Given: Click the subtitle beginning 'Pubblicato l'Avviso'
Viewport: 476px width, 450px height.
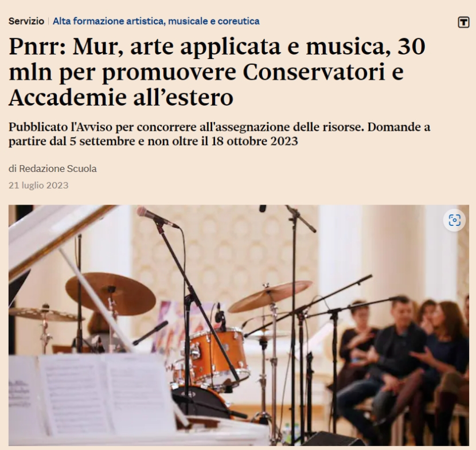Looking at the screenshot, I should 220,134.
